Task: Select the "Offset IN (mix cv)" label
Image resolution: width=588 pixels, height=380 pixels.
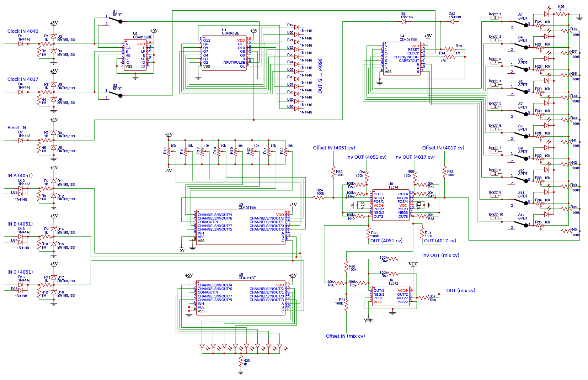Action: click(x=345, y=336)
